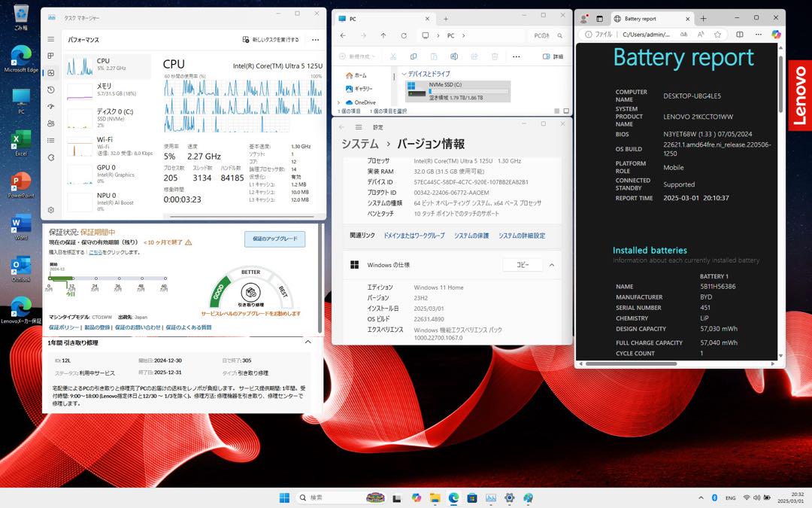Open Edge tab actions menu icon
The image size is (812, 508).
[600, 19]
